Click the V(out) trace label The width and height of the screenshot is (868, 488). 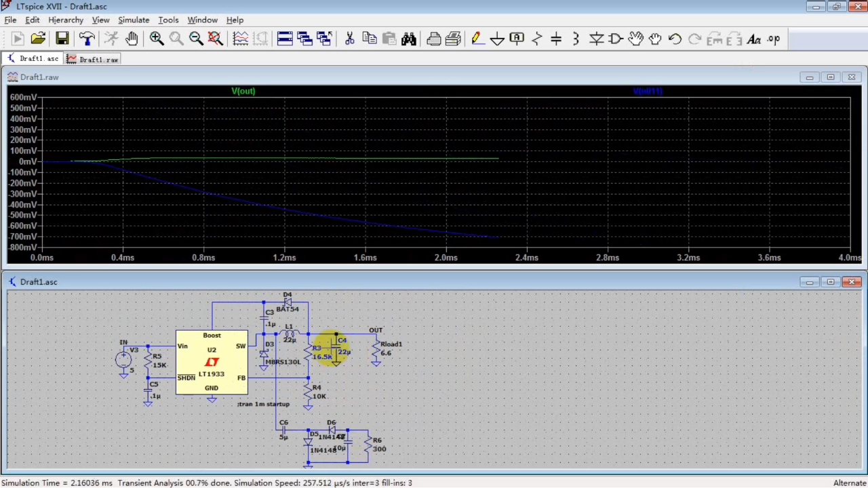[x=243, y=91]
